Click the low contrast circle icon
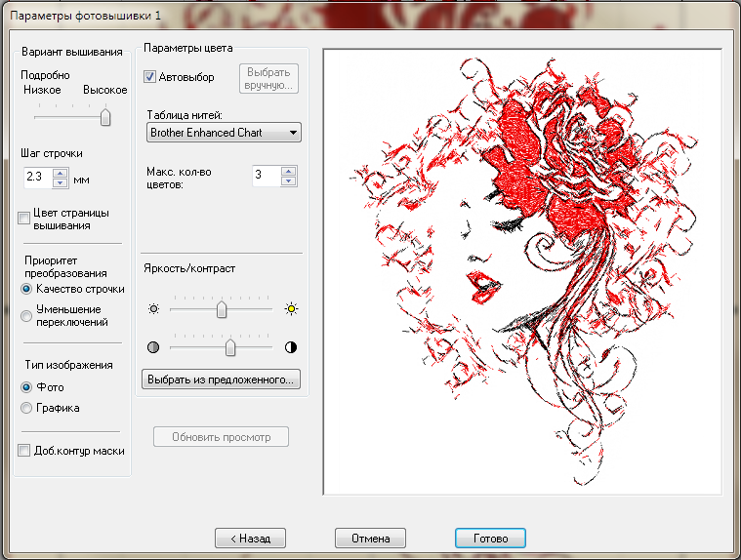The image size is (741, 560). [x=153, y=347]
